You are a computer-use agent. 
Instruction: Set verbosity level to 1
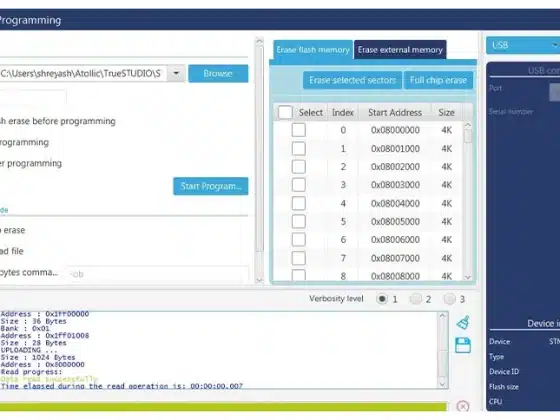[x=382, y=299]
